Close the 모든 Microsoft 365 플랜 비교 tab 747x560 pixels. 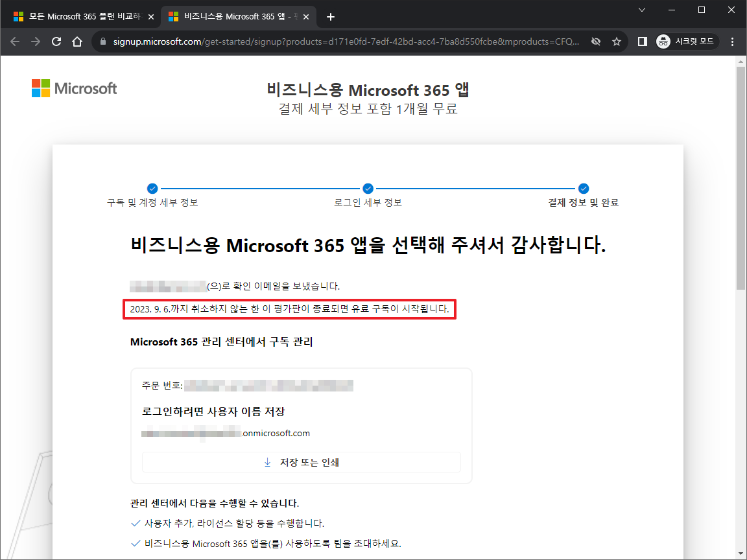[x=151, y=17]
